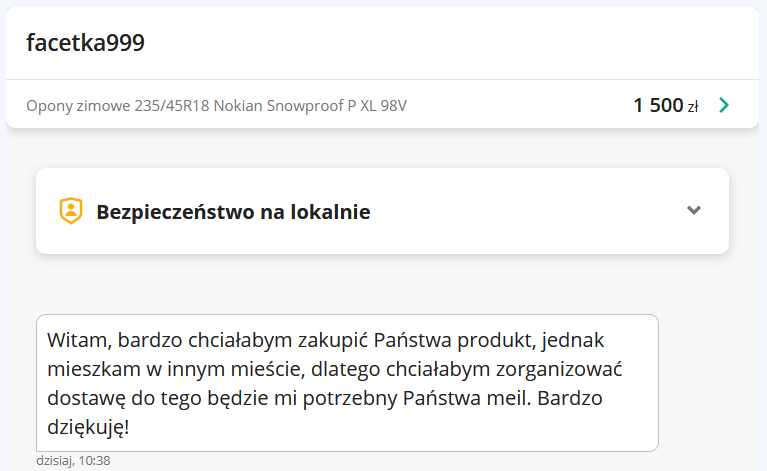Open listing via green arrow chevron

[724, 105]
